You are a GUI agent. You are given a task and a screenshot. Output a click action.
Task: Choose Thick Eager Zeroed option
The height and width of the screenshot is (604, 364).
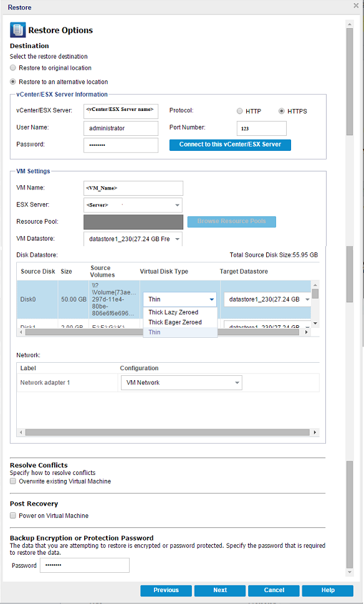(180, 322)
